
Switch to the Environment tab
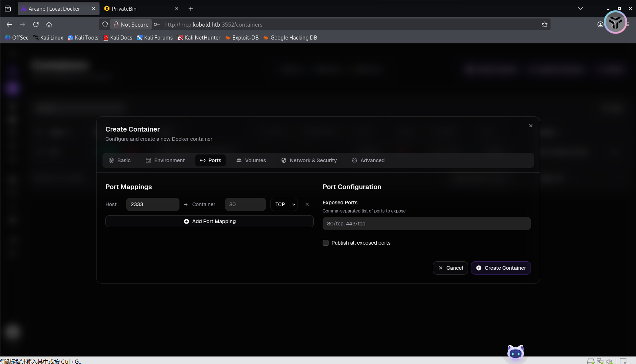click(165, 160)
